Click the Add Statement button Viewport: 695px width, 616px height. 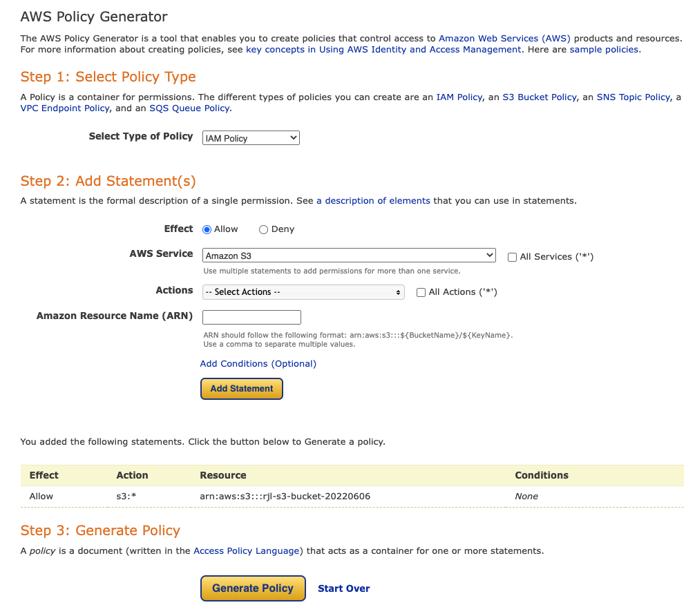pos(241,388)
